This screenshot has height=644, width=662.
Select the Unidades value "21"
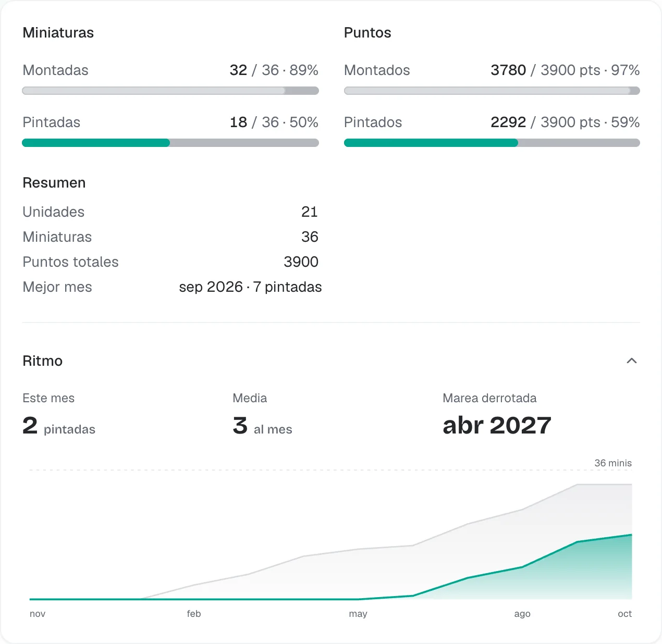point(310,212)
